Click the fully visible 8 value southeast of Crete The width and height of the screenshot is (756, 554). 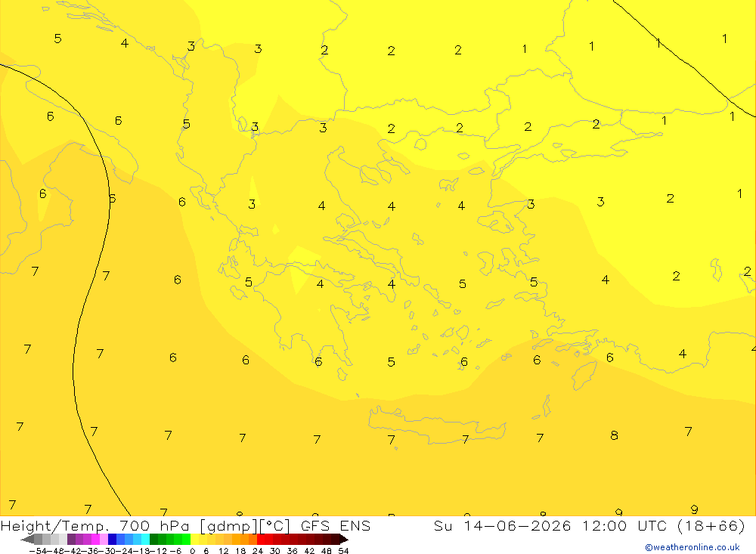pos(614,435)
